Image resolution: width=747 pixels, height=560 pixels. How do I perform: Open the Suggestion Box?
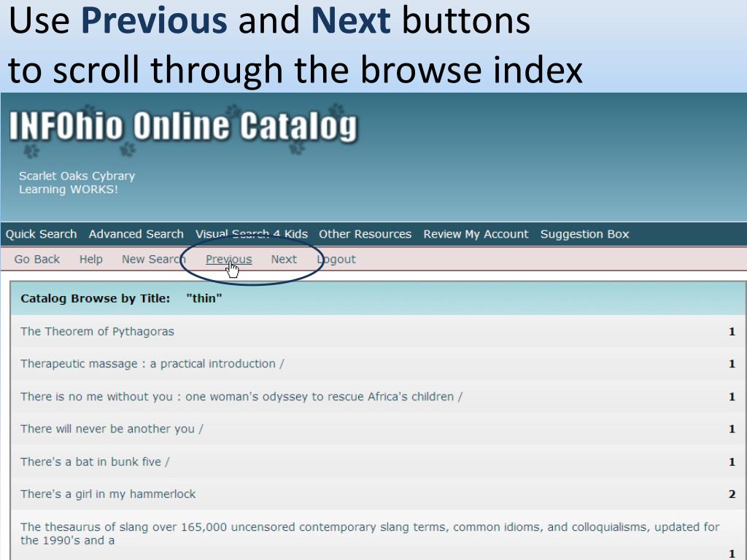click(x=584, y=234)
